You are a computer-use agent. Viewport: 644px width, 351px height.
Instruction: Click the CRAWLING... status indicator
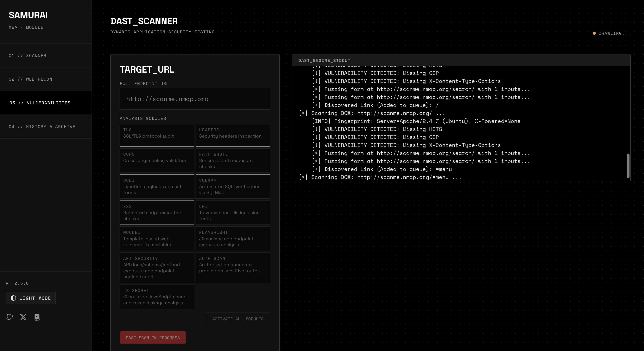612,33
